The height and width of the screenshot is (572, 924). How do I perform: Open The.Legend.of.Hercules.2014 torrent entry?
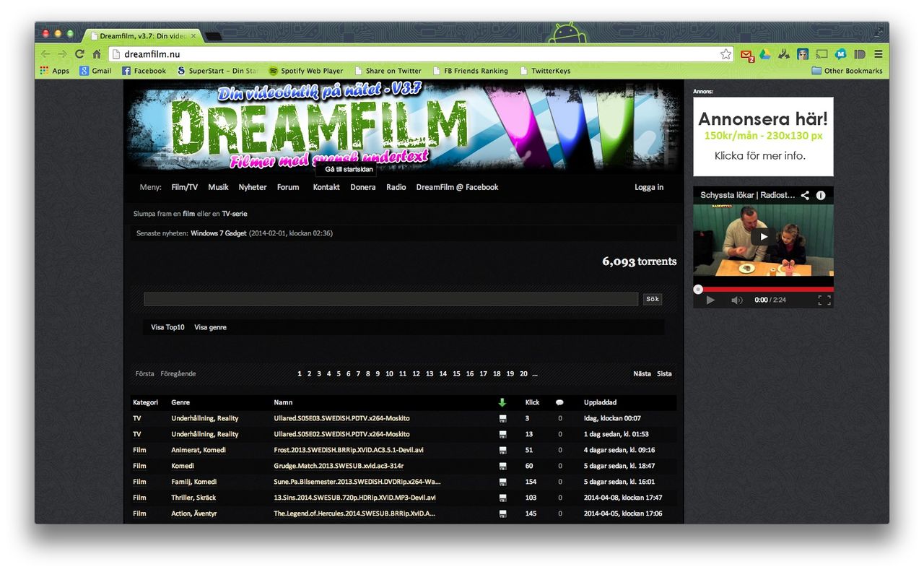(x=354, y=513)
